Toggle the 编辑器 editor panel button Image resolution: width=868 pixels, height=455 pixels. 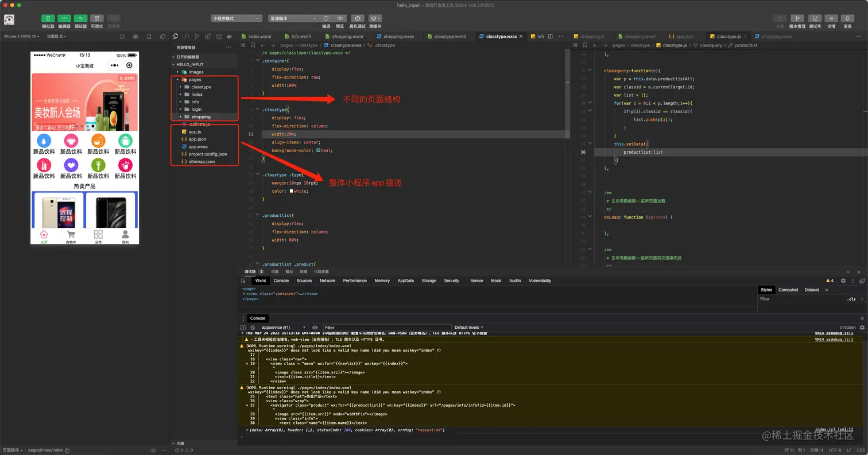[64, 19]
